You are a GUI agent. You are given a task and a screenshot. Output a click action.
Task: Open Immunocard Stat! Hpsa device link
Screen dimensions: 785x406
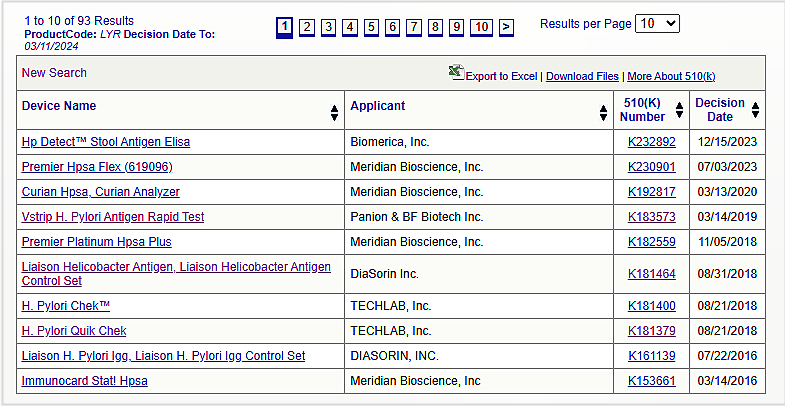[x=85, y=381]
